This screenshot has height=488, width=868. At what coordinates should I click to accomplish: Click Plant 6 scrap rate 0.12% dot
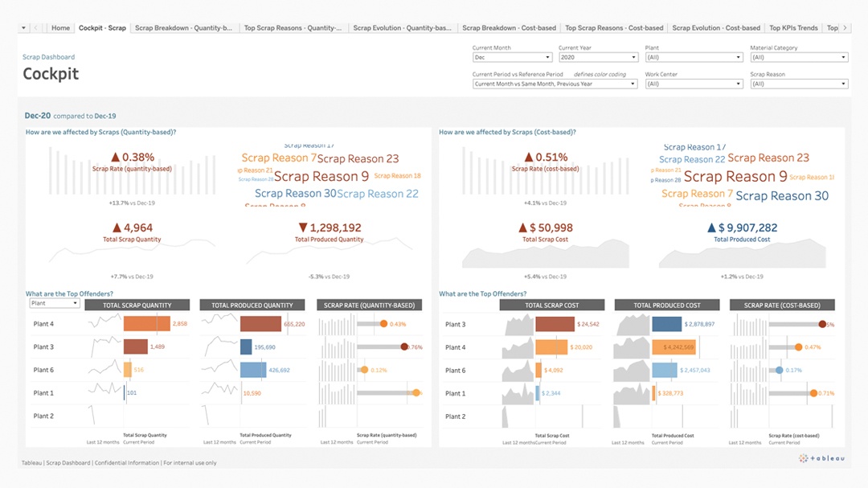(364, 370)
